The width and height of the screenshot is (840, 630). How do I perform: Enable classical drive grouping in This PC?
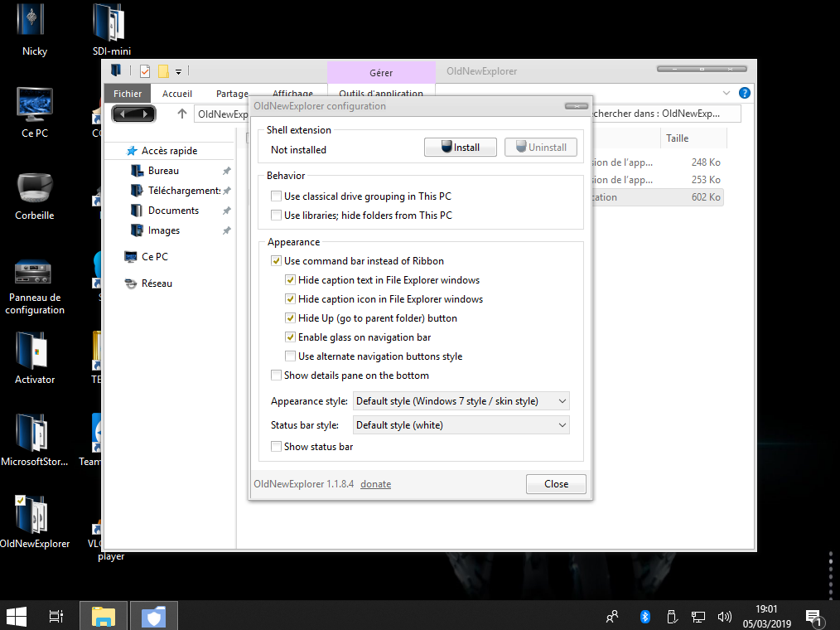pos(276,196)
